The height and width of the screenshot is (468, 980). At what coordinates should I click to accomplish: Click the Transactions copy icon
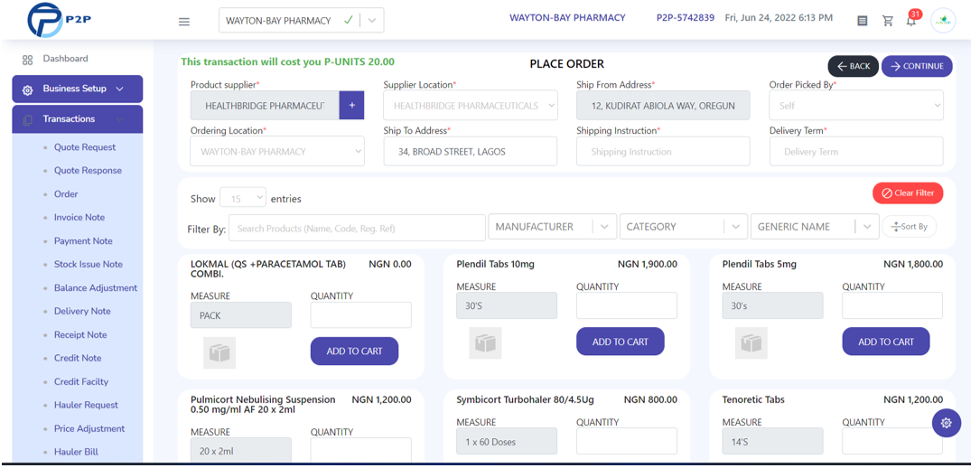(x=27, y=120)
